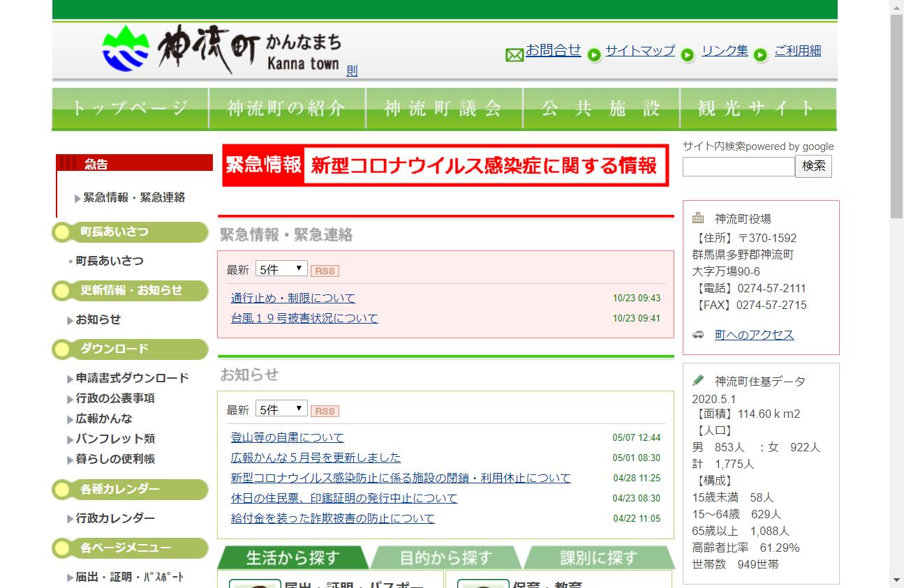This screenshot has height=588, width=904.
Task: Click the envelope icon beside お問合せ
Action: tap(514, 54)
